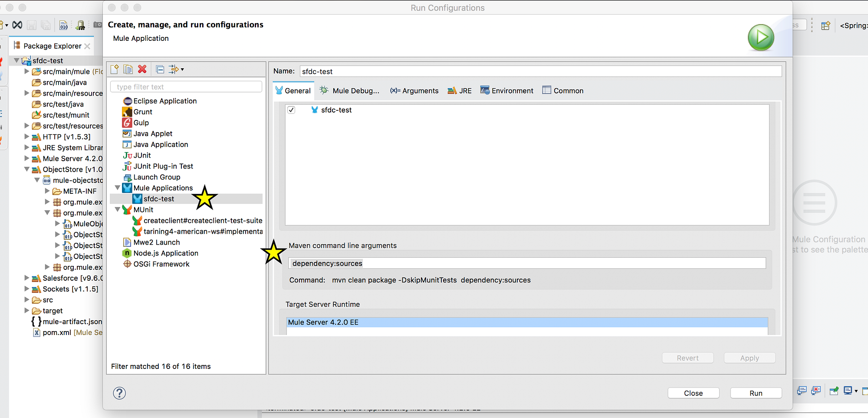Expand Salesforce in Package Explorer
Viewport: 868px width, 418px height.
[x=27, y=278]
